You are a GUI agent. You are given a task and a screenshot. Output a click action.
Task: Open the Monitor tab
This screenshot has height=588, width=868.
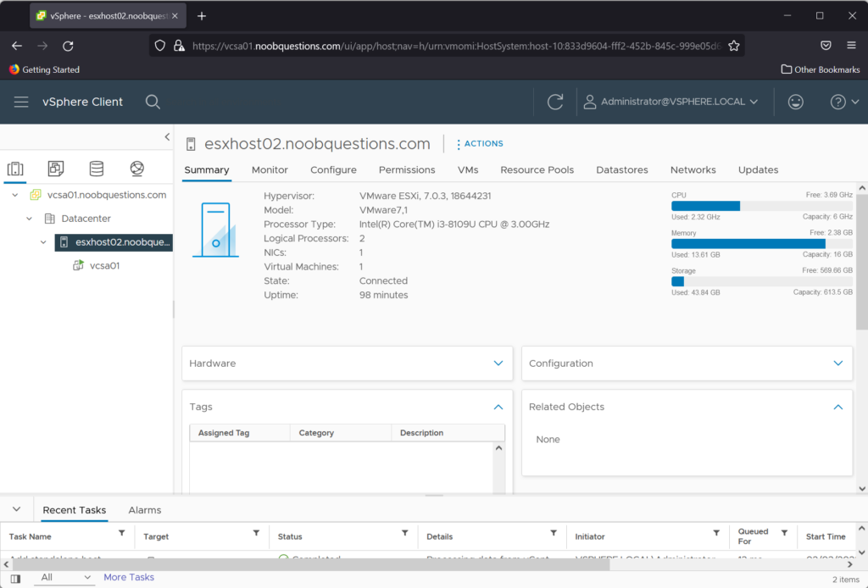coord(270,169)
